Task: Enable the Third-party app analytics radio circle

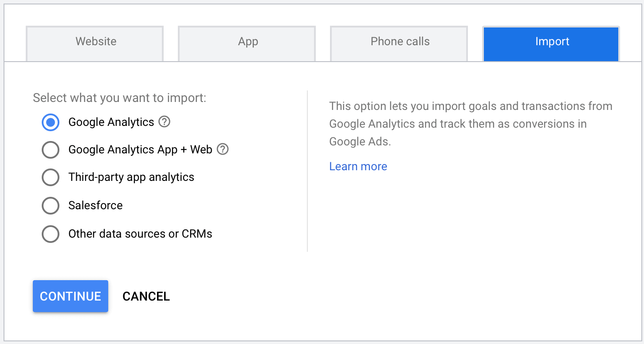Action: pos(51,177)
